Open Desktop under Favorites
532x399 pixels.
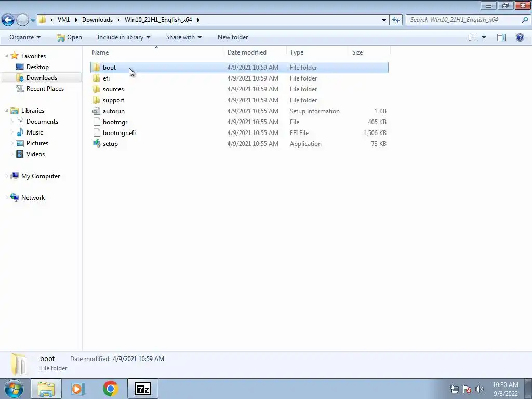(x=37, y=67)
